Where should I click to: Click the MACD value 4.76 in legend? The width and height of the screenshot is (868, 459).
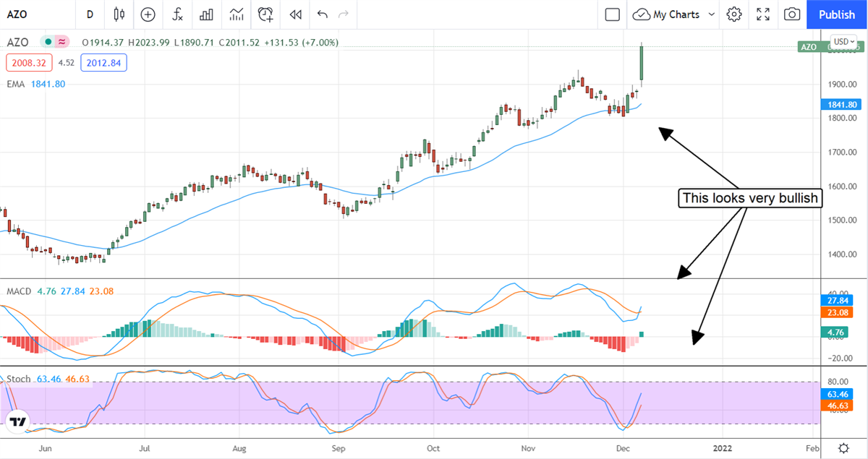tap(46, 291)
